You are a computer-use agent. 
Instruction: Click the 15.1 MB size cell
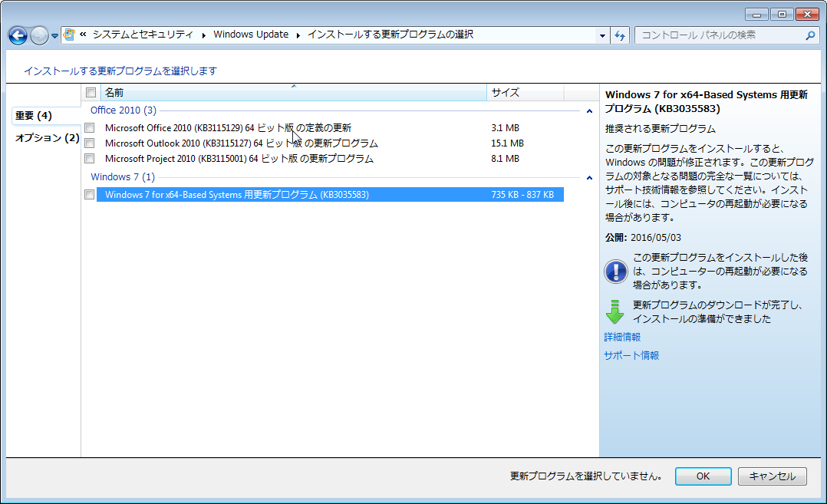pyautogui.click(x=507, y=143)
